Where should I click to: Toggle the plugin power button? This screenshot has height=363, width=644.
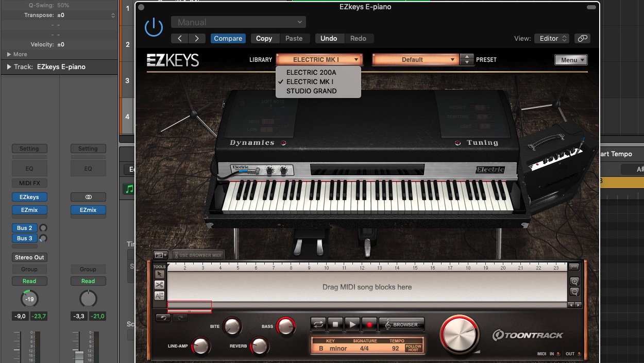click(x=154, y=27)
